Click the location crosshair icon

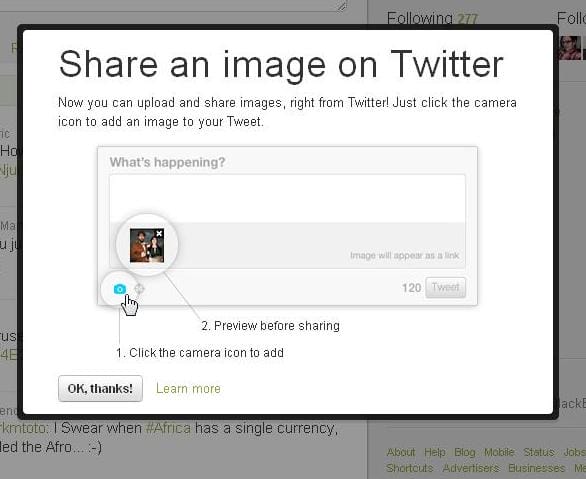pyautogui.click(x=139, y=289)
